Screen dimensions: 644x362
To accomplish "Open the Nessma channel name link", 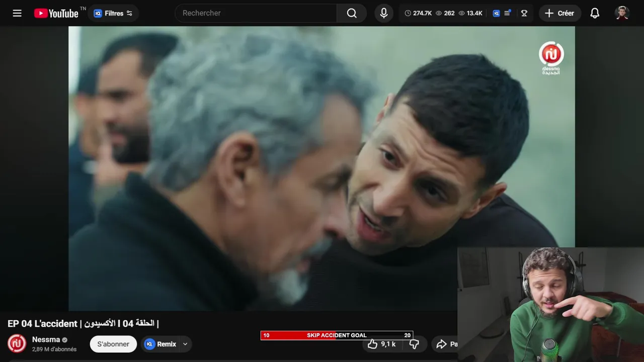I will tap(46, 339).
